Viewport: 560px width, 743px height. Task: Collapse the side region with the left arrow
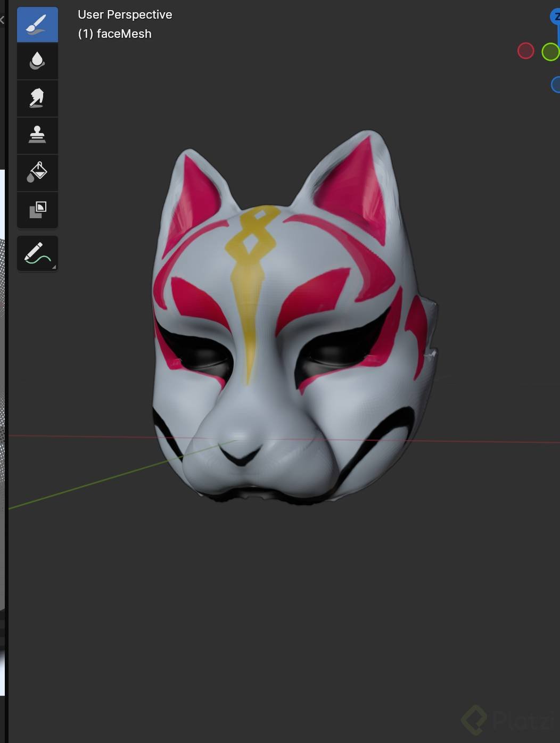coord(2,20)
